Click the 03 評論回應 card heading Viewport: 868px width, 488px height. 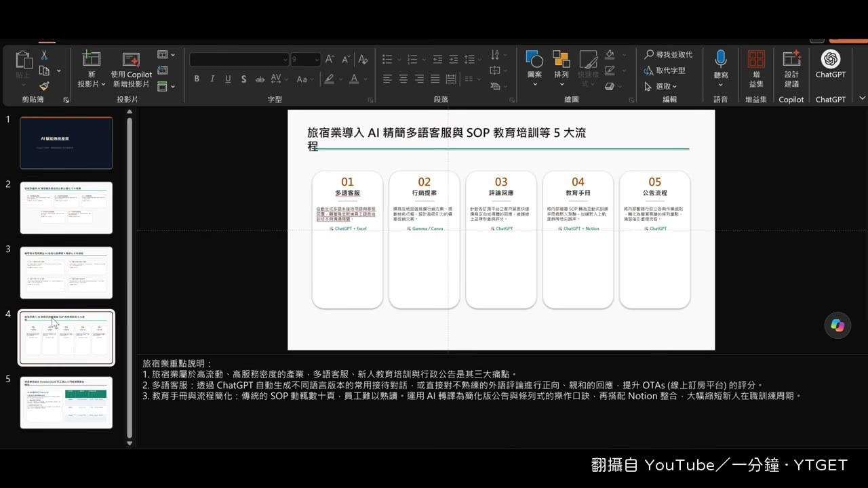coord(501,193)
